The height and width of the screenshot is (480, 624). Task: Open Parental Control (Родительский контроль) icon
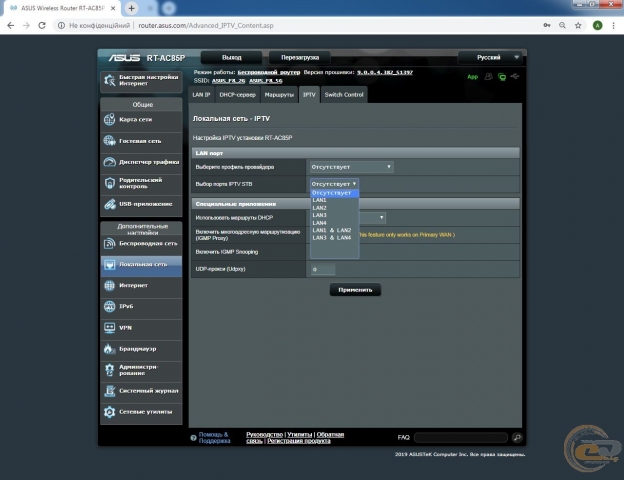coord(110,183)
